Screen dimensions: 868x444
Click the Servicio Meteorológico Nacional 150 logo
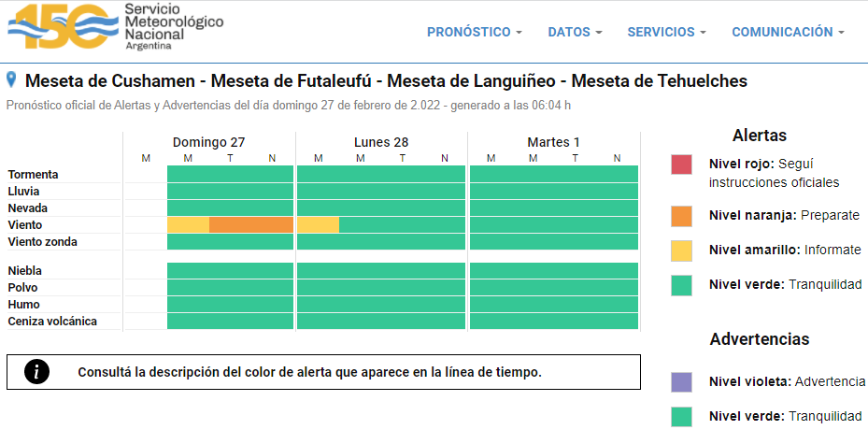(115, 26)
